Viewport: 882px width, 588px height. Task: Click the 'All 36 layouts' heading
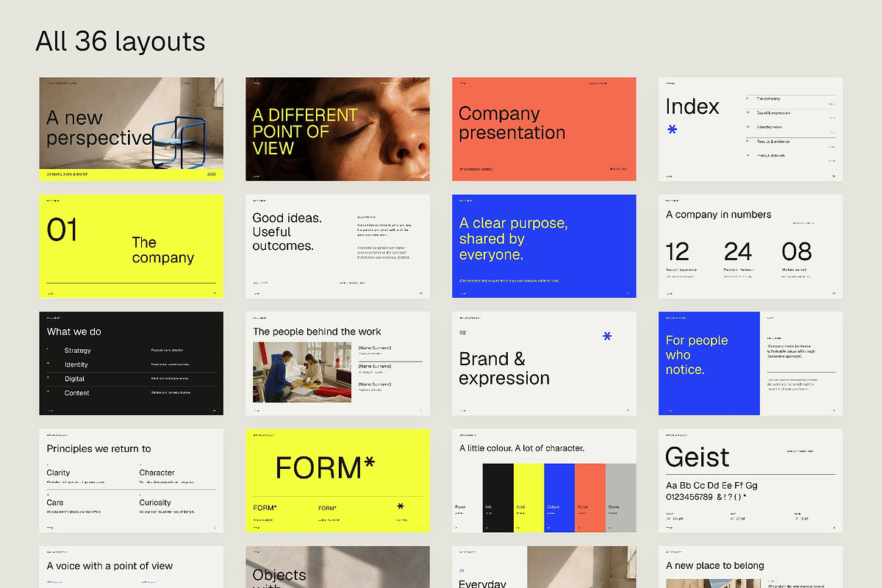[x=121, y=42]
